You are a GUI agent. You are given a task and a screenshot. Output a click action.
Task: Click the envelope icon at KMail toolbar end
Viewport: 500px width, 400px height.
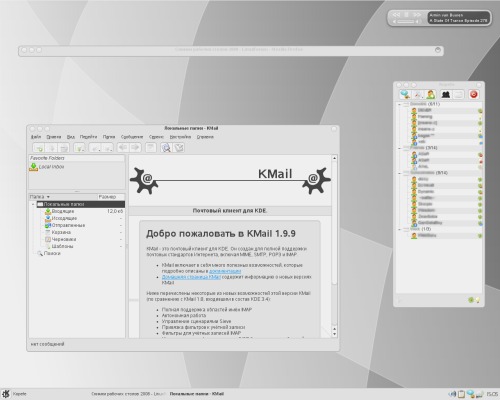coord(179,147)
